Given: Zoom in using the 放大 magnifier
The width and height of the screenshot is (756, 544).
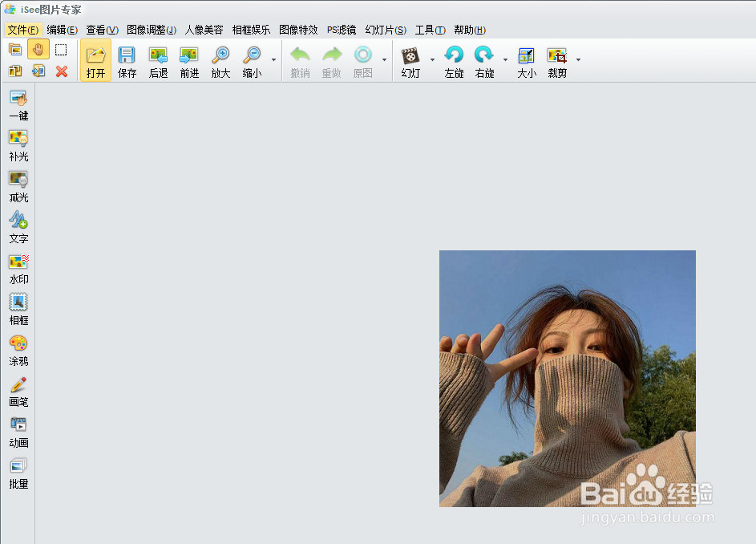Looking at the screenshot, I should point(220,61).
